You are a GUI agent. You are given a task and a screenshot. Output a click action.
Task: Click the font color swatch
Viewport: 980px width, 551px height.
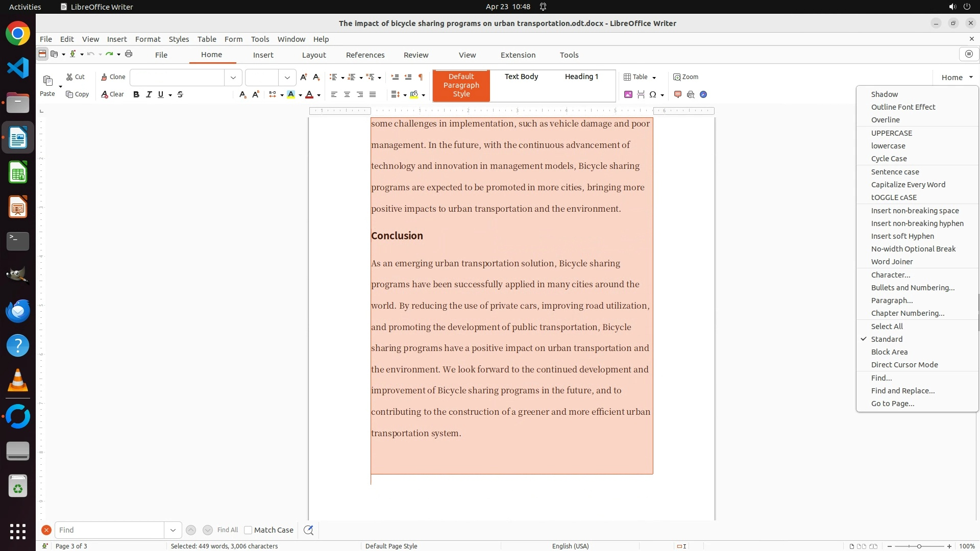pyautogui.click(x=309, y=94)
